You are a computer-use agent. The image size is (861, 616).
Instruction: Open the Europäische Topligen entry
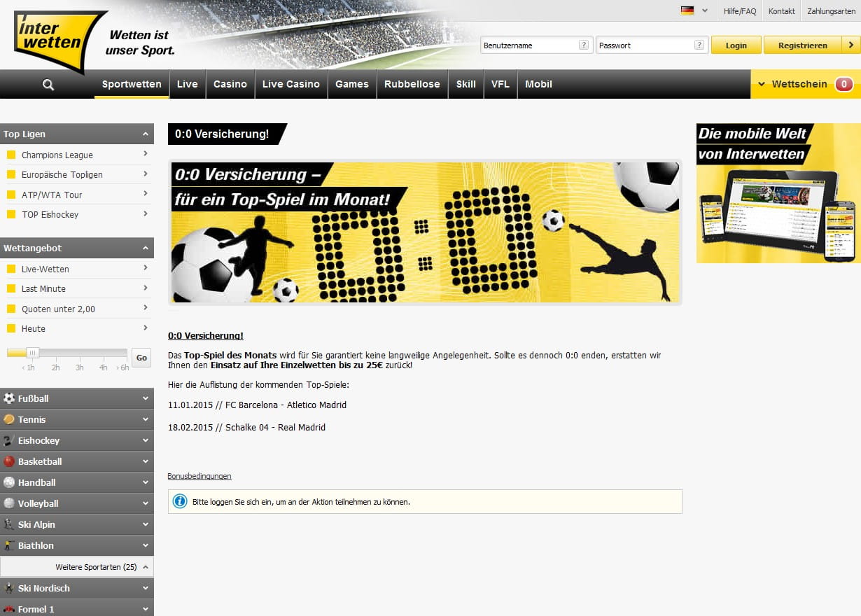point(77,174)
